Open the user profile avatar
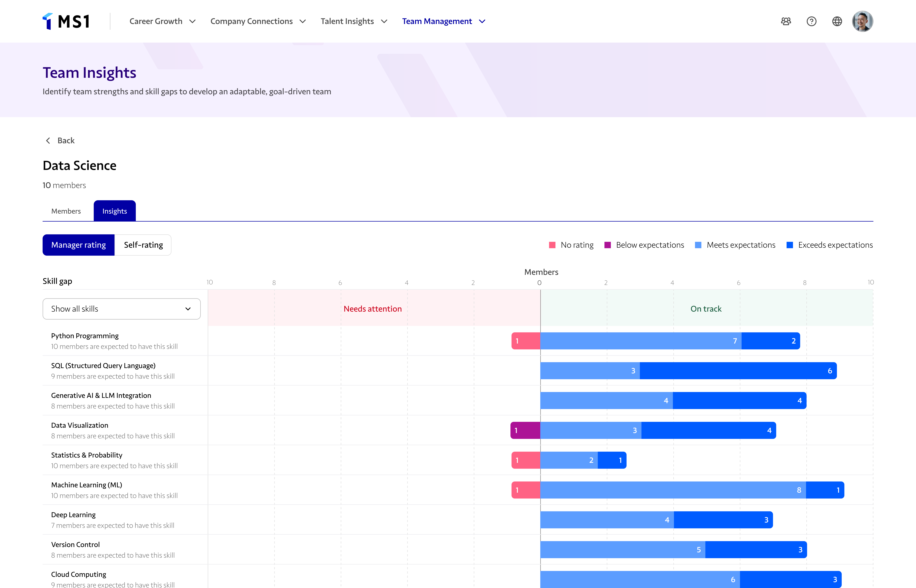 863,21
